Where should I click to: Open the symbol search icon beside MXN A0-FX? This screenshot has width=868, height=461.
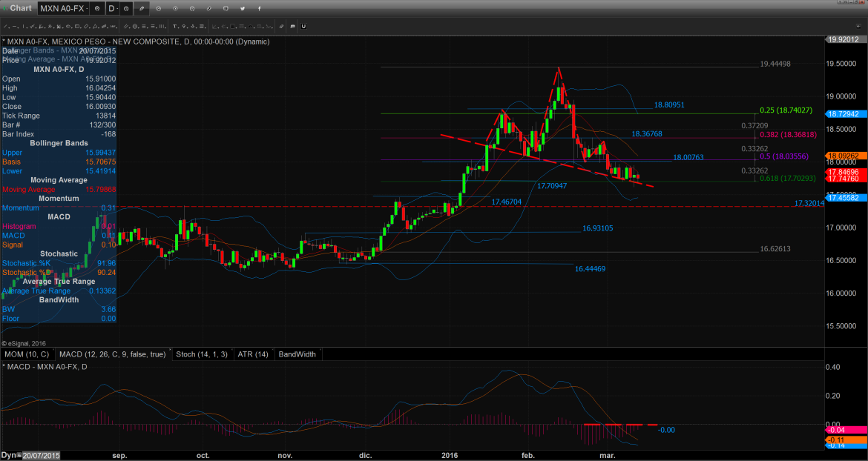[x=97, y=8]
